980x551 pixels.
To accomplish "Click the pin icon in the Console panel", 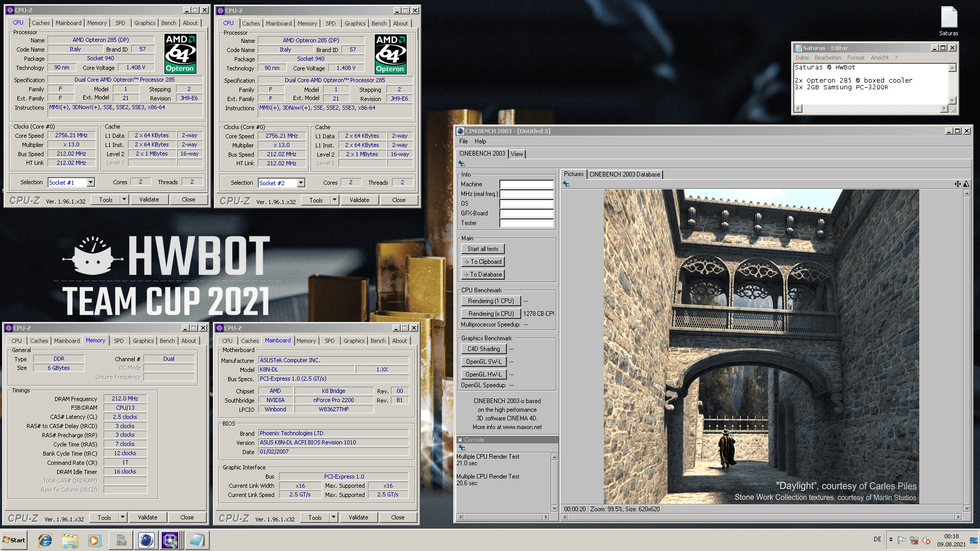I will 461,448.
